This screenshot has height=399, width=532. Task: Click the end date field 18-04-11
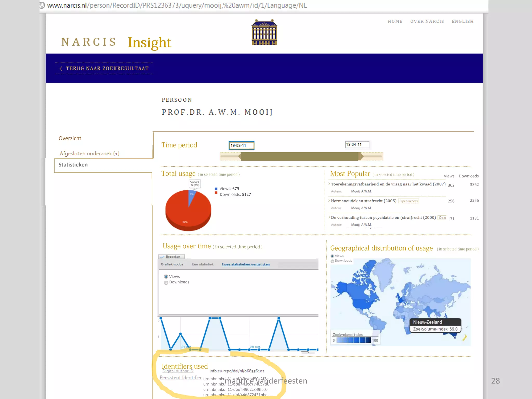tap(357, 144)
